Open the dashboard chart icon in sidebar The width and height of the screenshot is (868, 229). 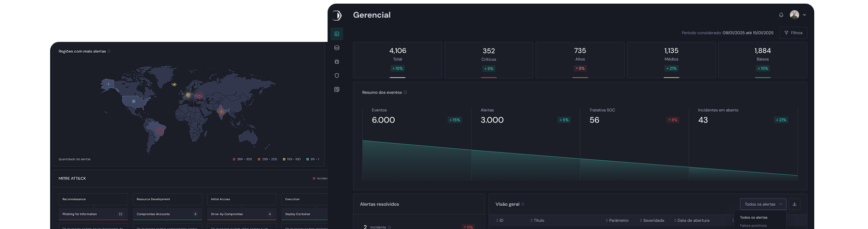(x=337, y=34)
